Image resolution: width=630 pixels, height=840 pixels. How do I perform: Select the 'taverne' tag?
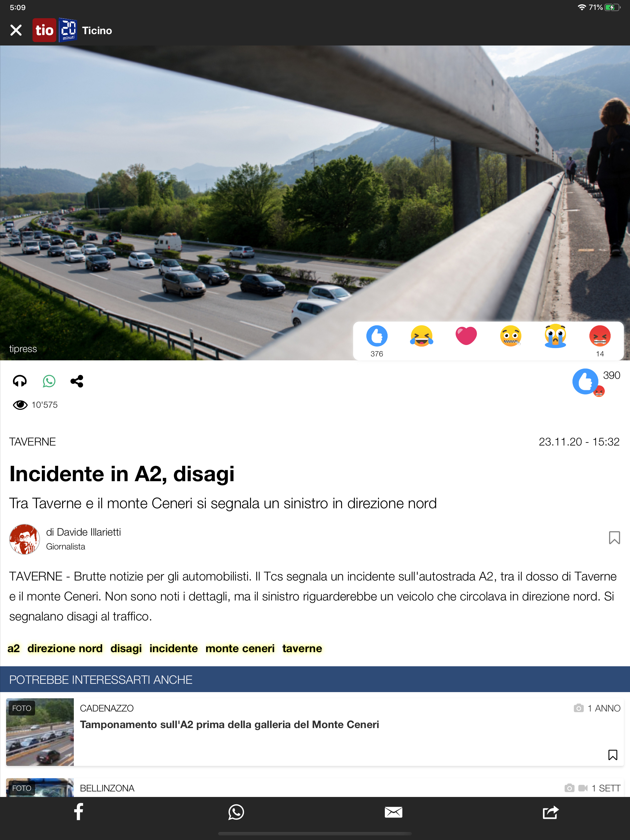click(x=302, y=648)
